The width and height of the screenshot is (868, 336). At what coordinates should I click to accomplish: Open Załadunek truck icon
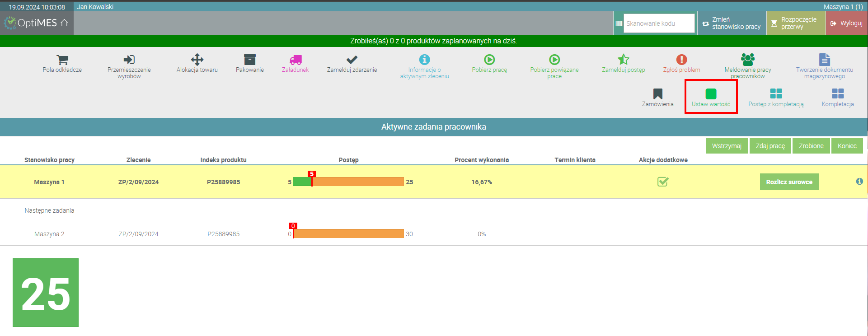point(296,60)
